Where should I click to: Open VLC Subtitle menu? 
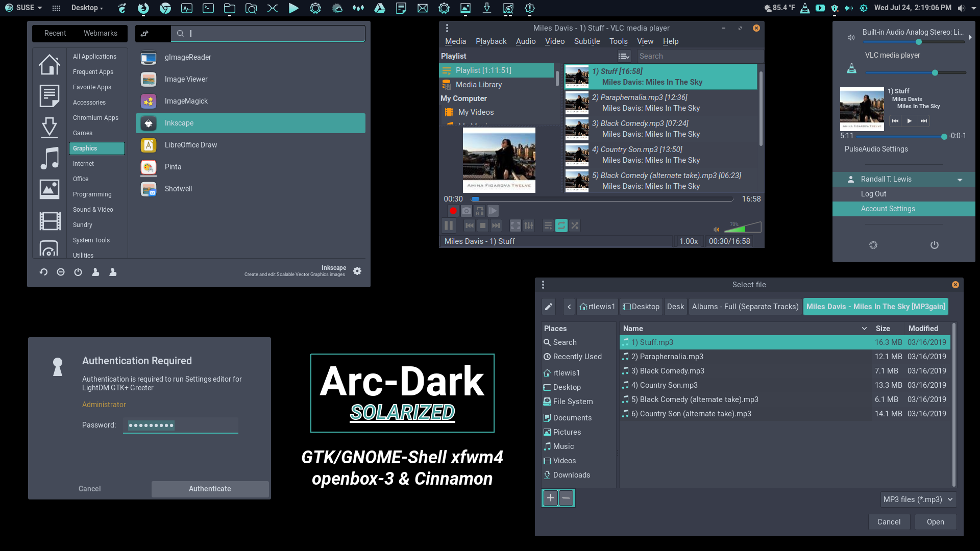[x=587, y=41]
